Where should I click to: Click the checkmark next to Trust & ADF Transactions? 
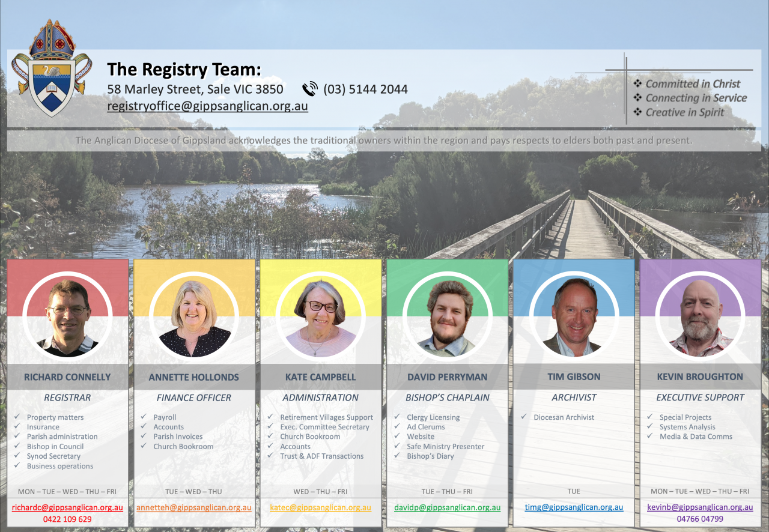[x=270, y=456]
